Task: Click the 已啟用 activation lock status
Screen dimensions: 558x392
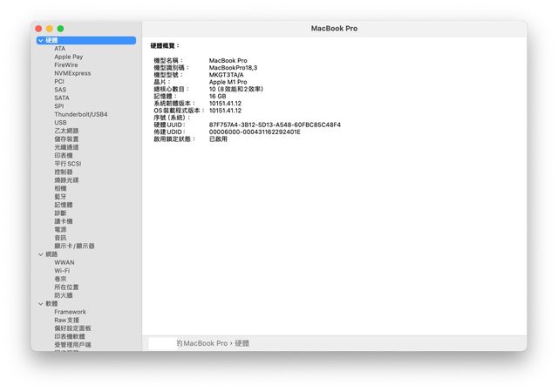Action: (x=218, y=139)
